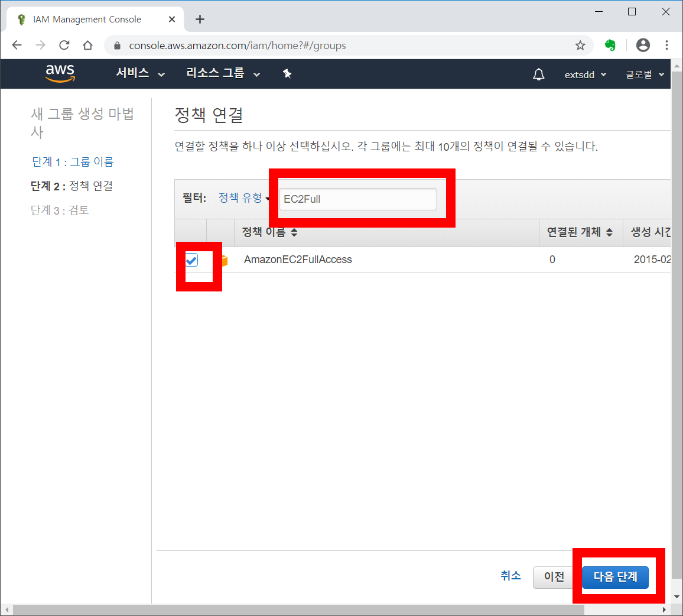Bookmark this page with the star icon

580,46
